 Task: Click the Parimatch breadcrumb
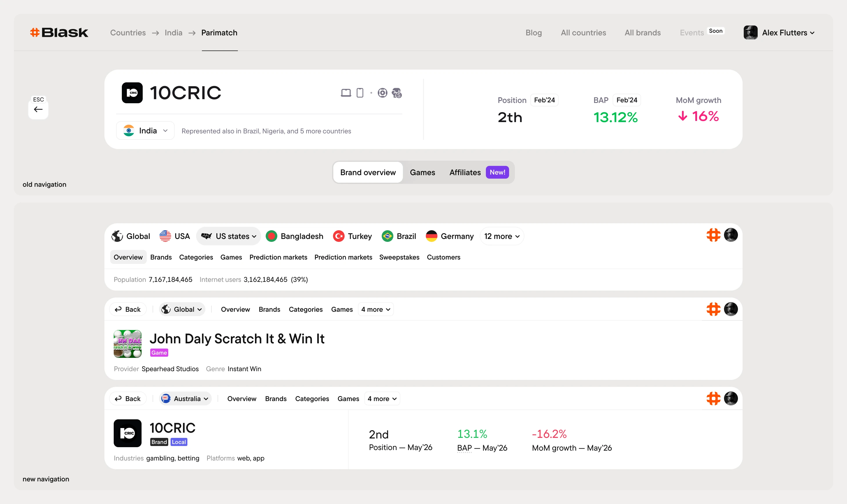[219, 32]
